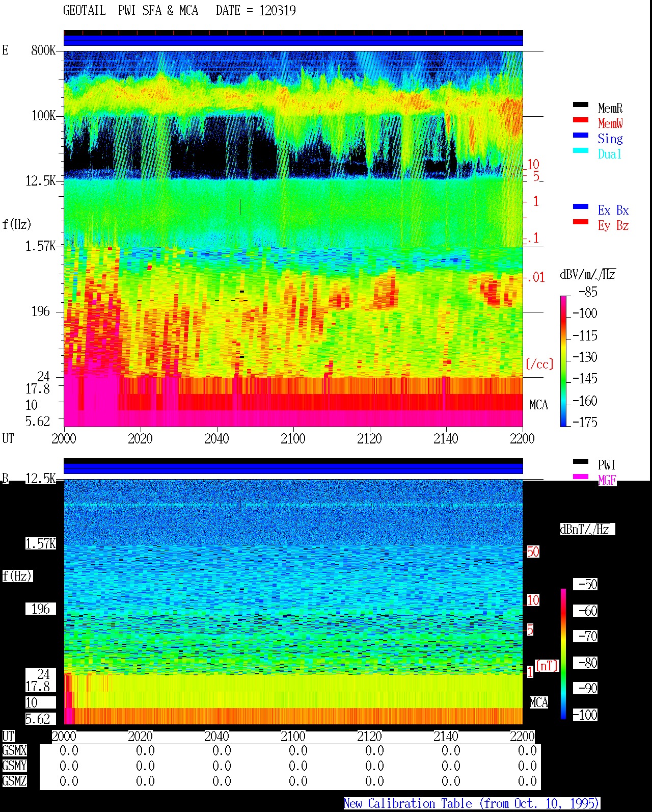Click the 12.5K tick on the B panel
Image resolution: width=652 pixels, height=812 pixels.
[41, 478]
